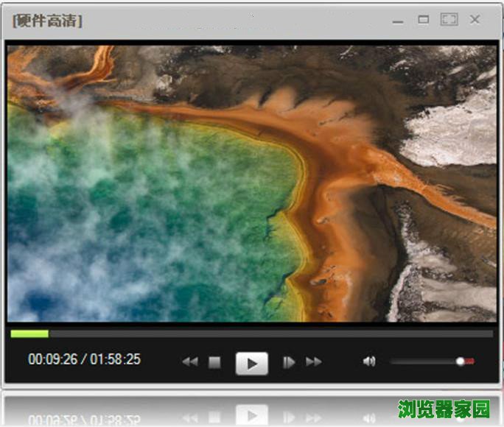Seek to the middle of progress bar
The height and width of the screenshot is (427, 504).
click(x=252, y=334)
